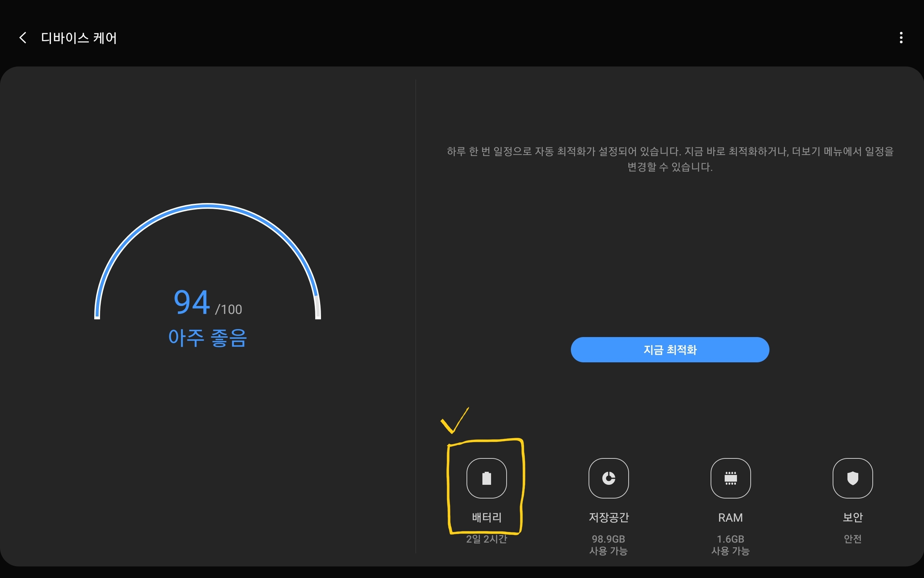Tap the 2일 2시간 battery estimate
Viewport: 924px width, 578px height.
(486, 539)
